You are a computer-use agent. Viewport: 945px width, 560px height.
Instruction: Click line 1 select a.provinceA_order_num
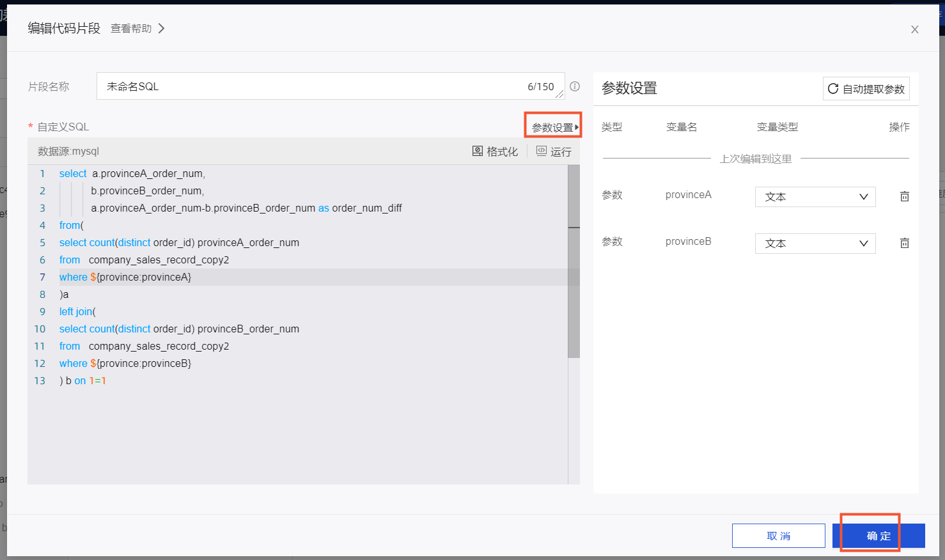pos(132,173)
